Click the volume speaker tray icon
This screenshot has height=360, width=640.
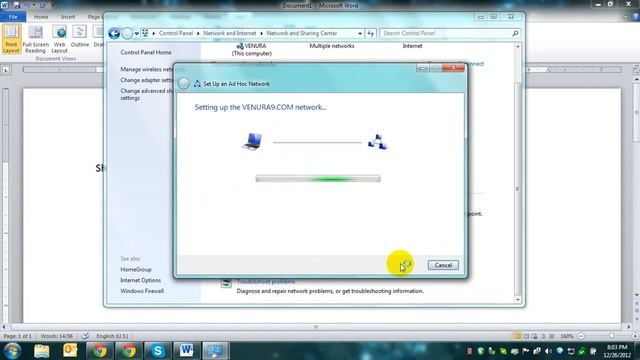pyautogui.click(x=548, y=351)
